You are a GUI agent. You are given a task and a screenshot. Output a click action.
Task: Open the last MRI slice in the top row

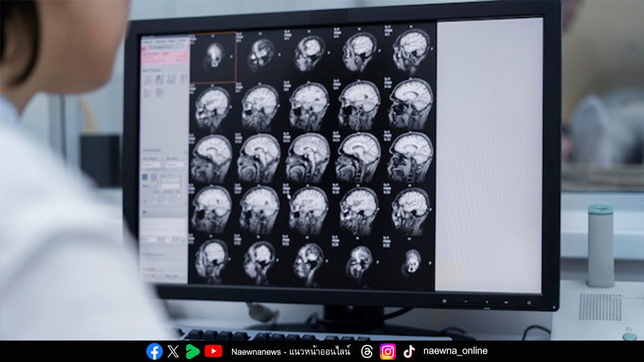[x=412, y=51]
